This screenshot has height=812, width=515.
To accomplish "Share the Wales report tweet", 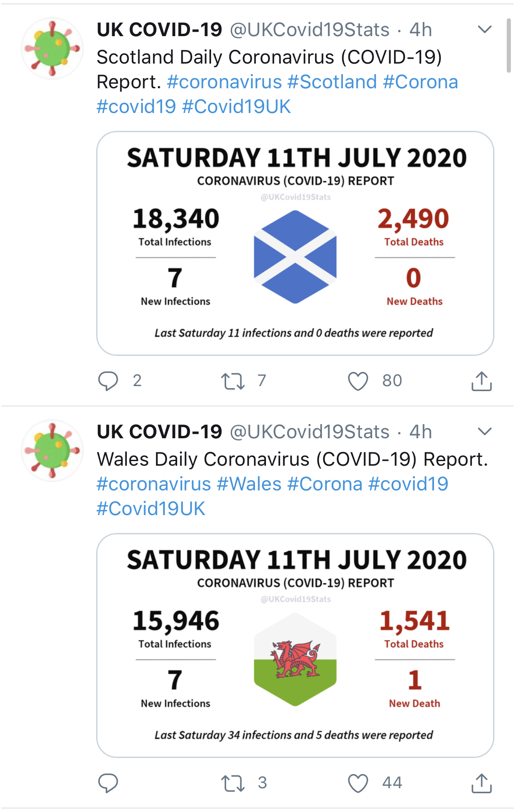I will (481, 783).
